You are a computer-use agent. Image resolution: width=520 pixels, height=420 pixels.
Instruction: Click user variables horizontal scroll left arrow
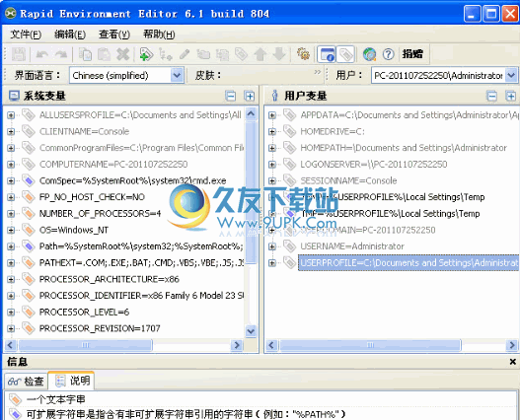(271, 345)
